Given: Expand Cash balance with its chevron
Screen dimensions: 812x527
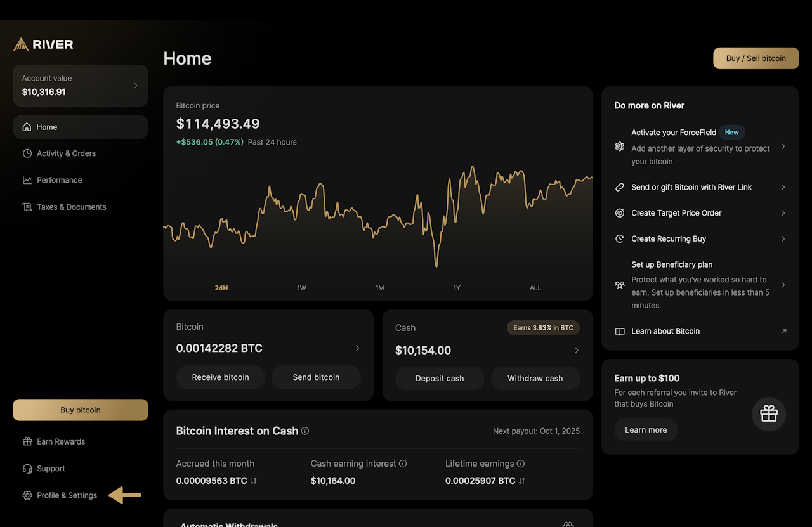Looking at the screenshot, I should pos(576,350).
